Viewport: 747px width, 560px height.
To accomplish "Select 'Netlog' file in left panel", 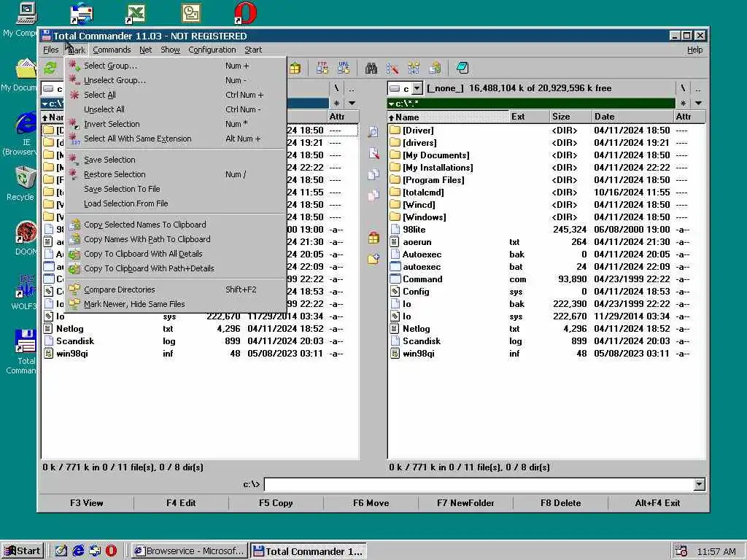I will (69, 329).
